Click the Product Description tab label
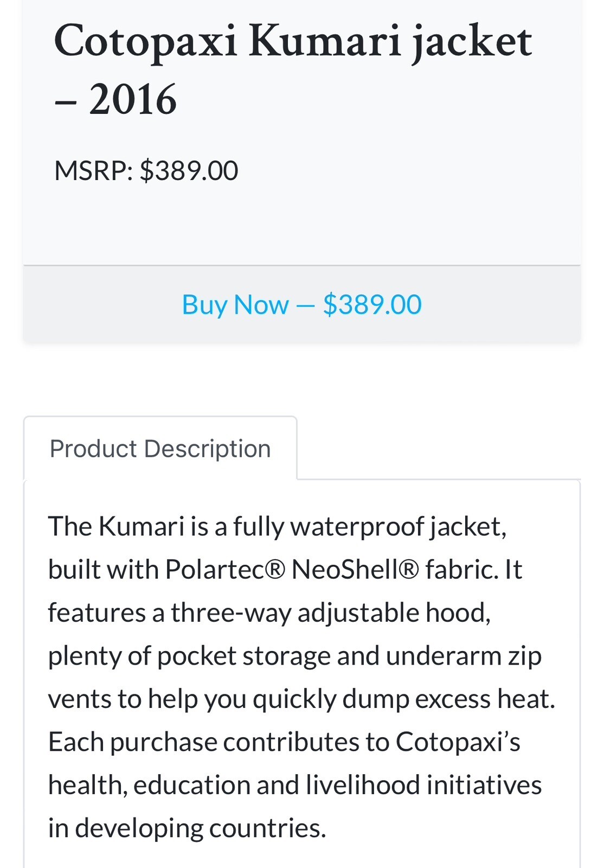604x868 pixels. (160, 448)
